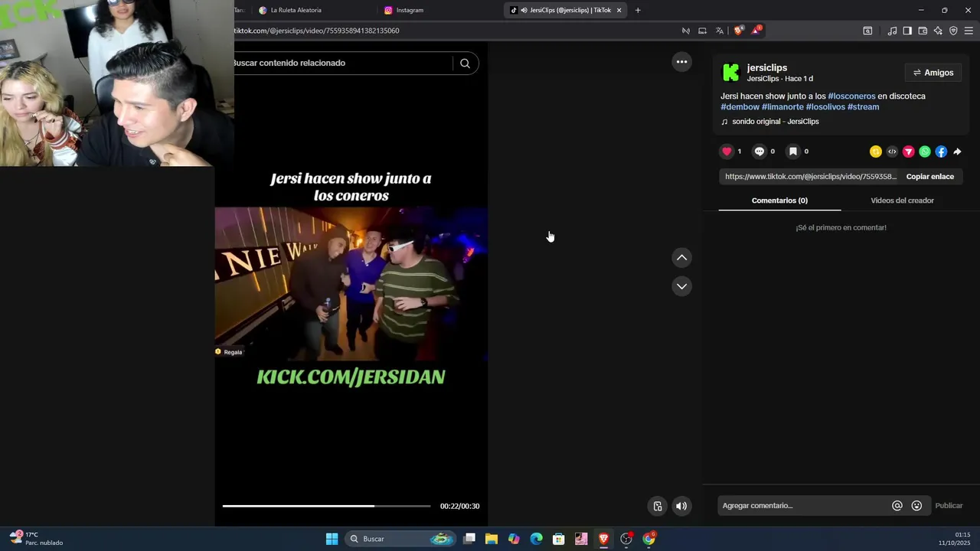Click the crossed-out N icon in address bar

(x=685, y=31)
